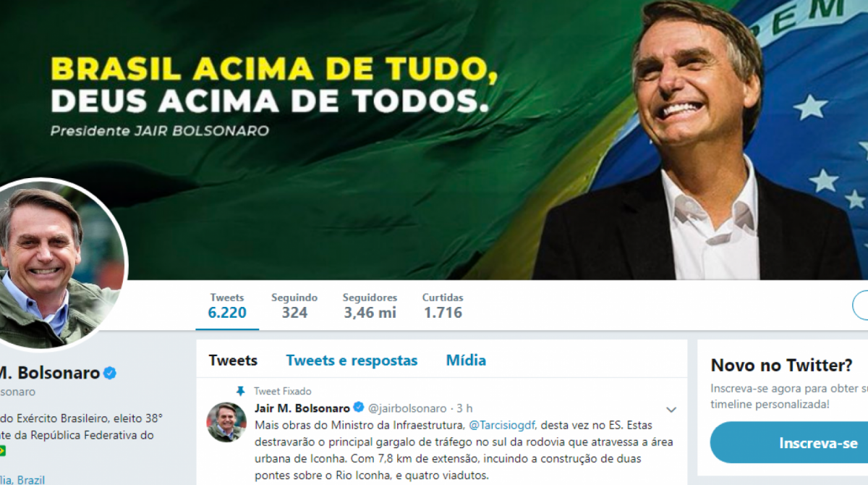Click the verified badge beside profile name
Image resolution: width=868 pixels, height=485 pixels.
pos(110,374)
